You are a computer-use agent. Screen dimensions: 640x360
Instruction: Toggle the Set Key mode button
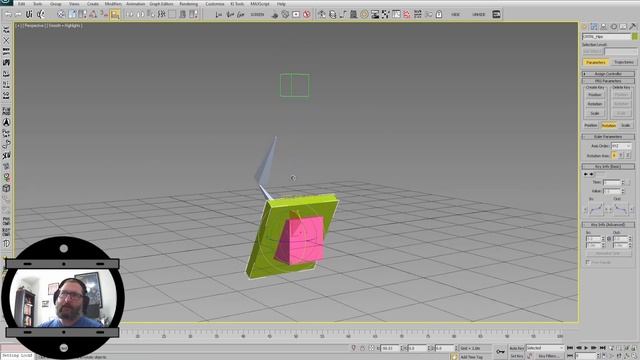coord(516,356)
